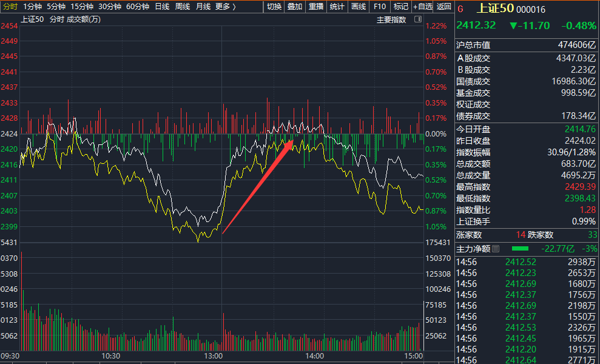Select the 60分钟 period tab
Screen dimensions: 600x364
(x=138, y=7)
